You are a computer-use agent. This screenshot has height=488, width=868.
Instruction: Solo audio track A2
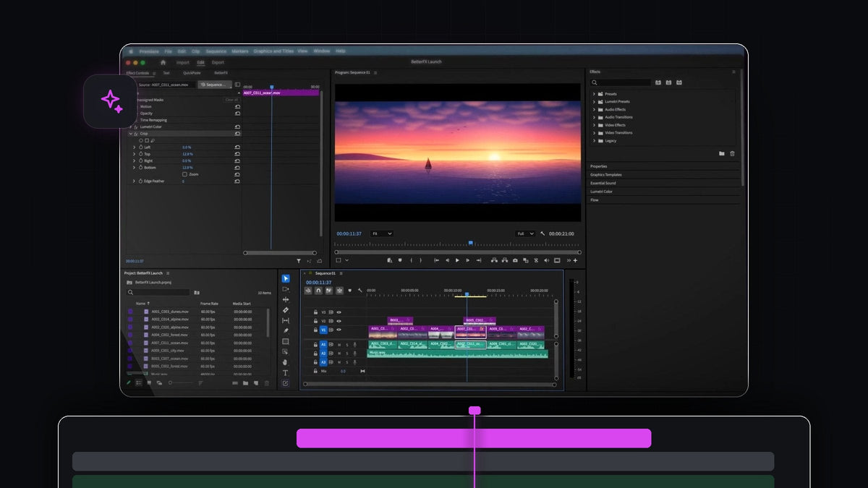coord(347,354)
